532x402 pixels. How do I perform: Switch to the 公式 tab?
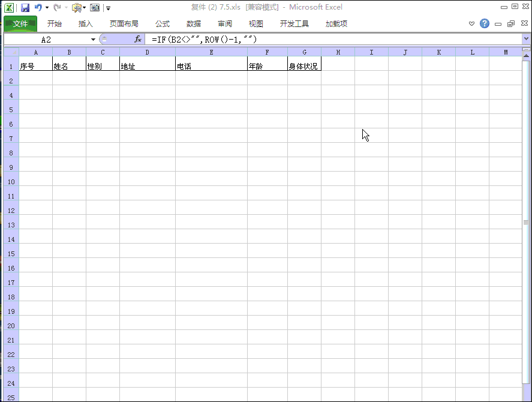pyautogui.click(x=163, y=24)
